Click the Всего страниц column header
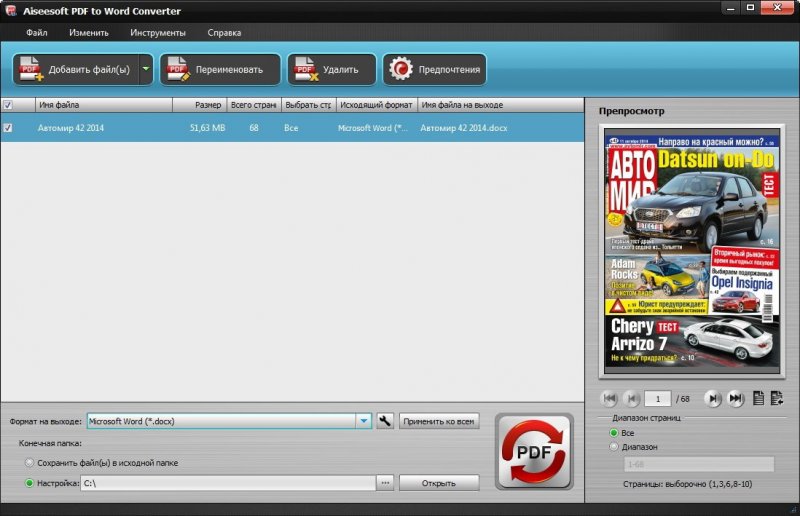 (x=254, y=105)
